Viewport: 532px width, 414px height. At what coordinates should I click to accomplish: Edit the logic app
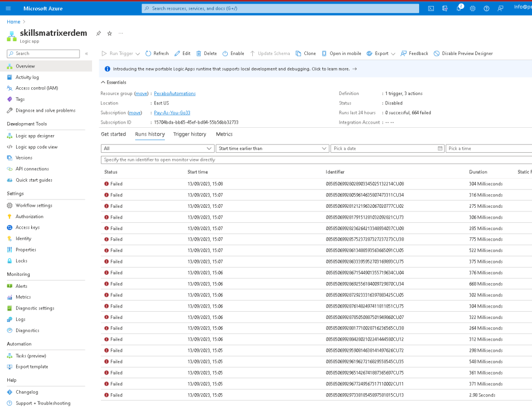click(183, 54)
